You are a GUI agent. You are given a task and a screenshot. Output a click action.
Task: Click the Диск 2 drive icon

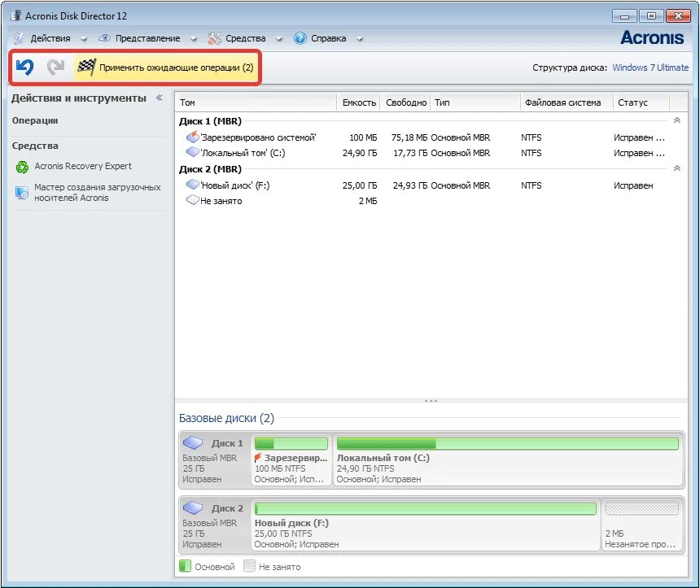(x=193, y=508)
